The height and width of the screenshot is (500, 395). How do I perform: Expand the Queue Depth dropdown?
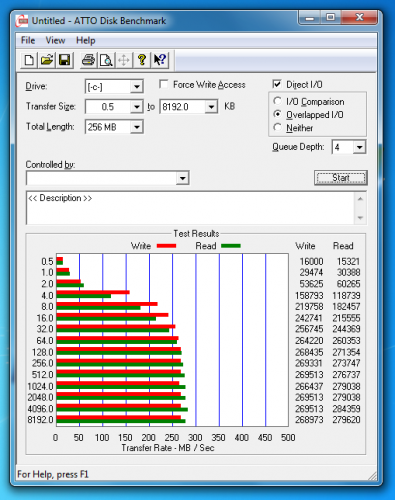point(359,147)
